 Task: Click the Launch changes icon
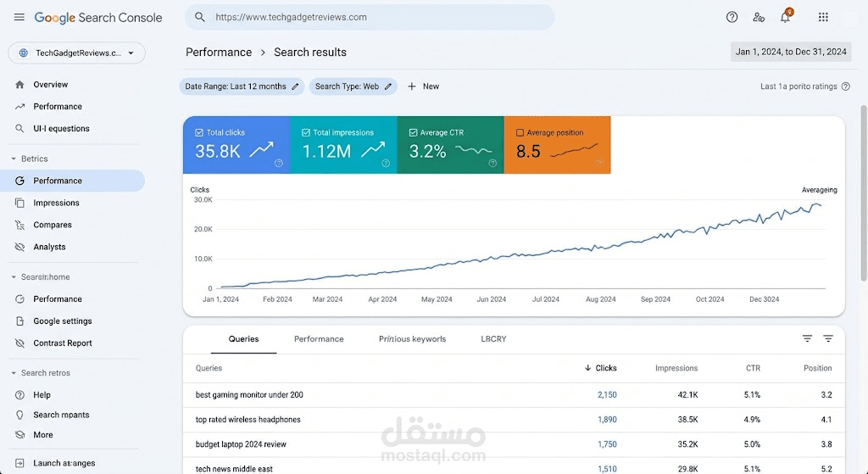(20, 463)
